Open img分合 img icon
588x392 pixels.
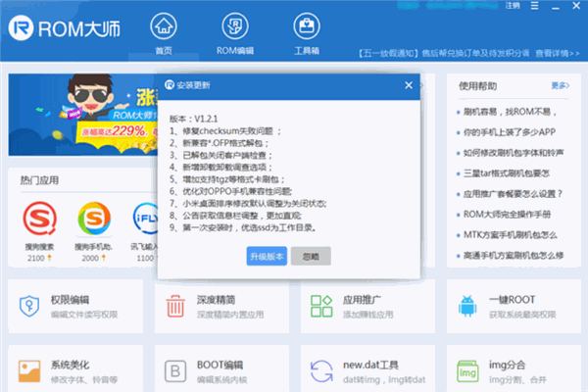point(467,371)
